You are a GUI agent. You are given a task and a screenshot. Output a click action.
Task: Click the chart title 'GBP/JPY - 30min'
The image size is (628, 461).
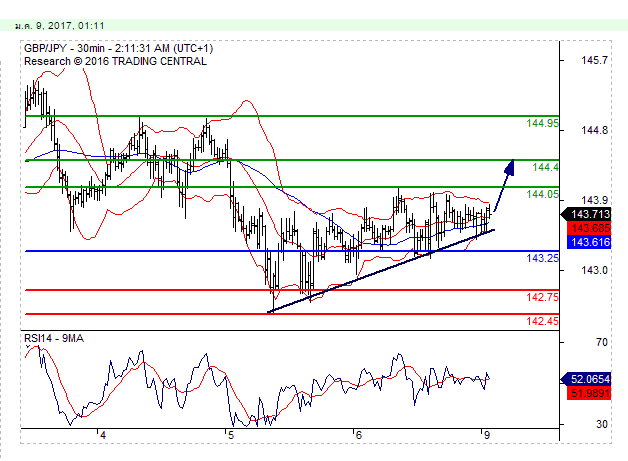coord(64,48)
